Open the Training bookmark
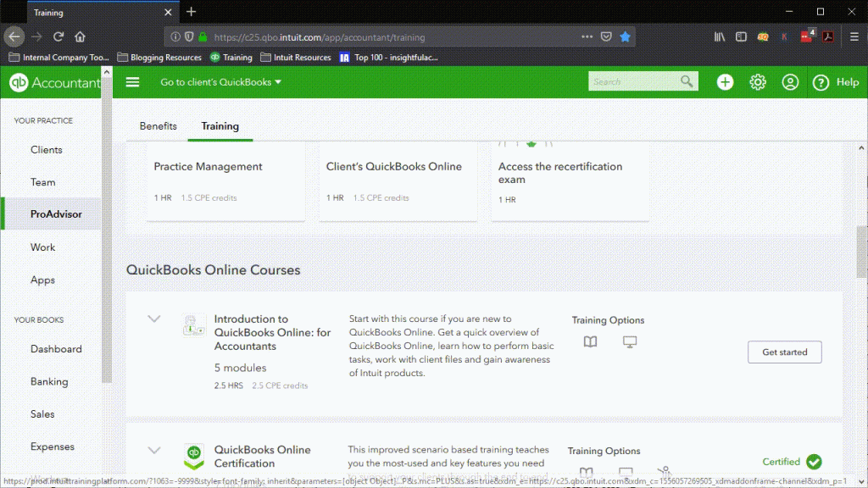 click(231, 57)
